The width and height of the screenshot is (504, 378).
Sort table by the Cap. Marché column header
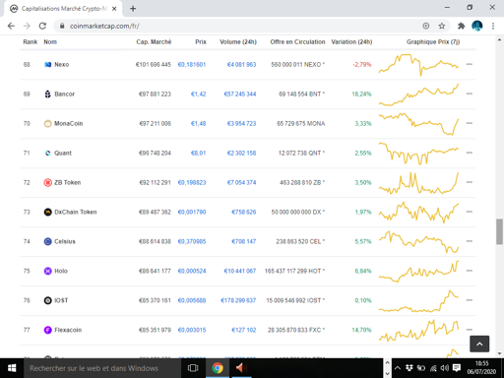154,42
